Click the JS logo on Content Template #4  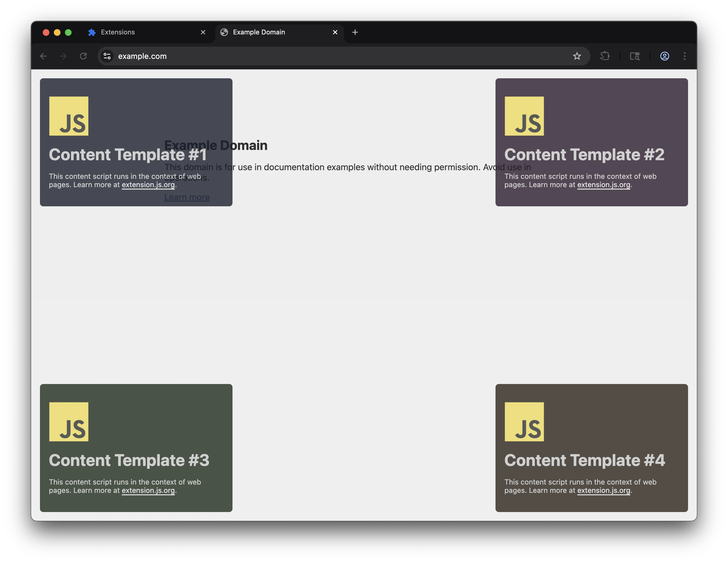[524, 421]
